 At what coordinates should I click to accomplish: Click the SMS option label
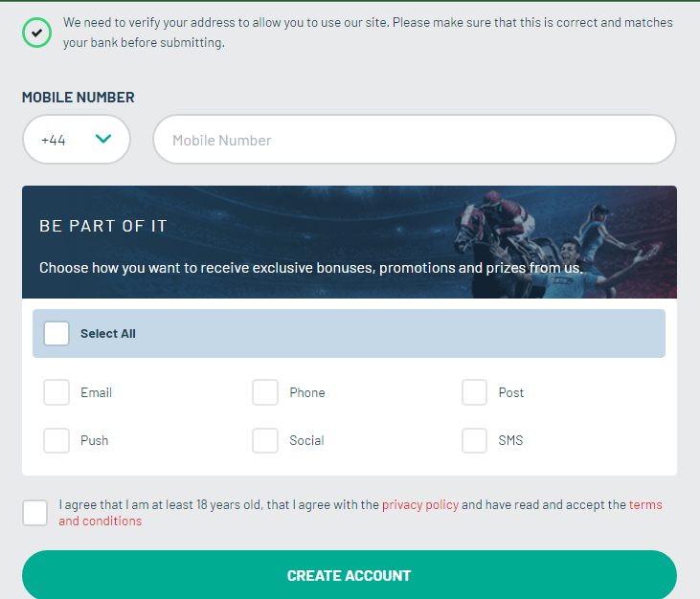[510, 440]
